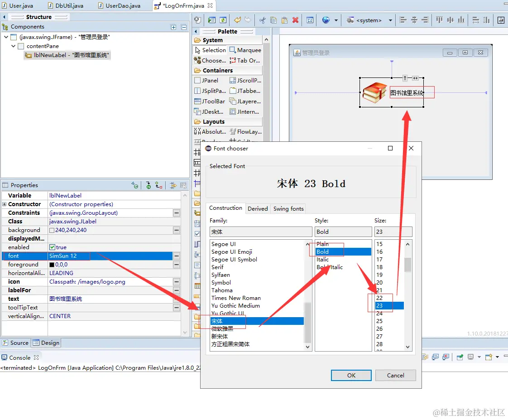Screen dimensions: 508x420
Task: Collapse the javax.swing.JFrame tree node
Action: (6, 37)
